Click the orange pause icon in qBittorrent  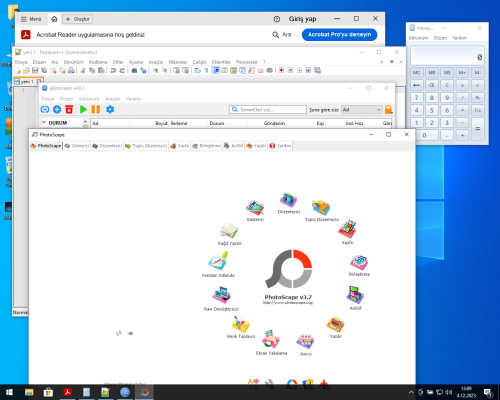(96, 109)
